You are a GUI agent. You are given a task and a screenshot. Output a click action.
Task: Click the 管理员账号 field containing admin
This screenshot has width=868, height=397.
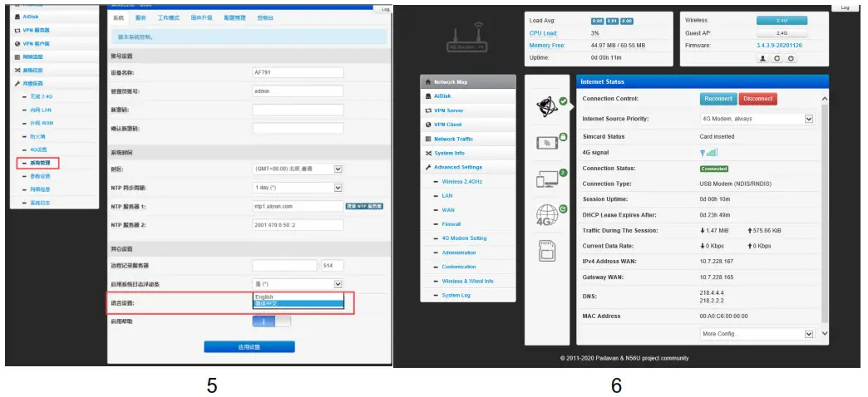[298, 91]
